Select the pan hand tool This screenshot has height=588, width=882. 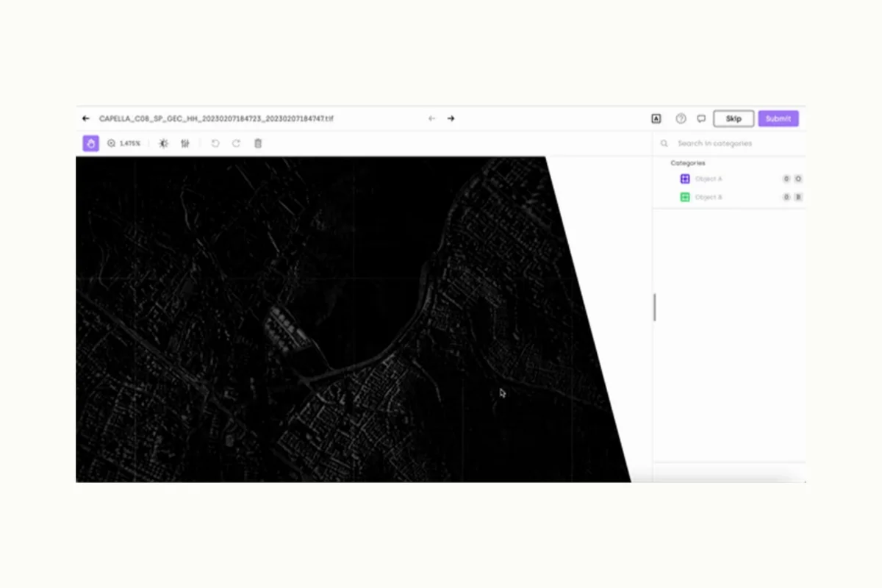(x=90, y=143)
